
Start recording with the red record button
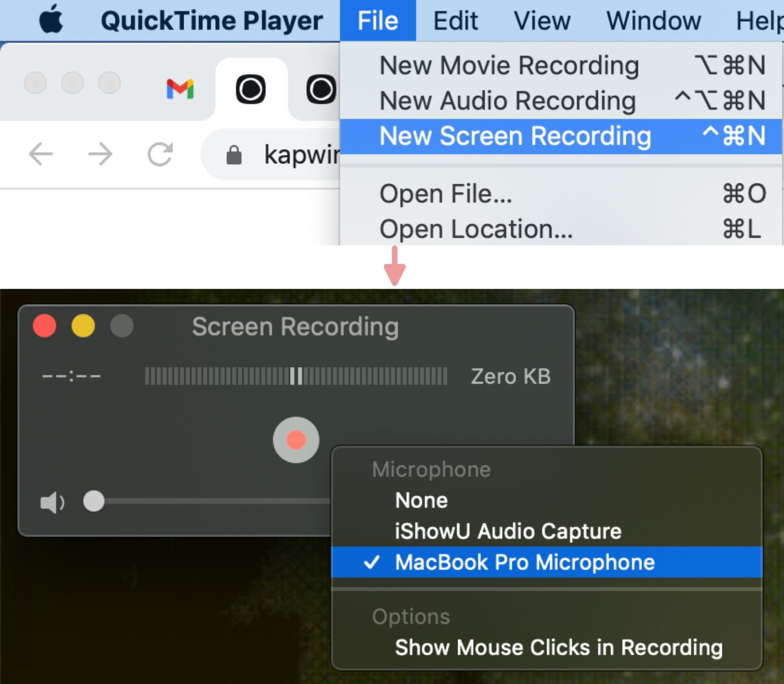click(296, 440)
